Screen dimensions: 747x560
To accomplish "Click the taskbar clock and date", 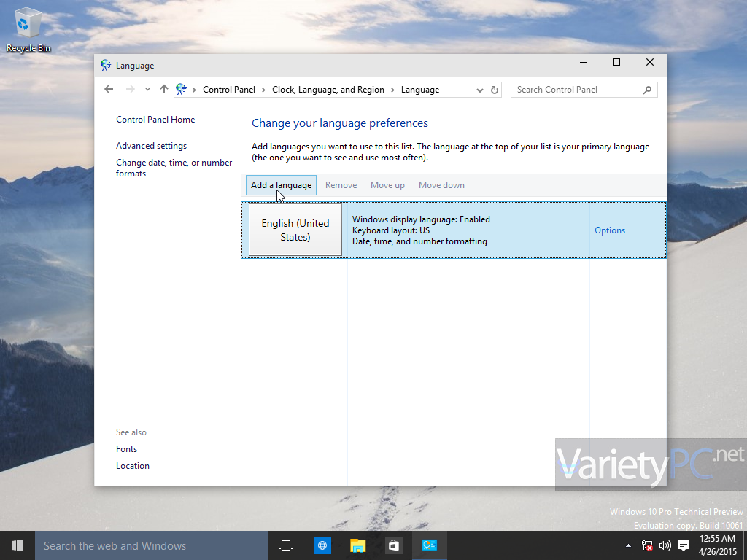I will [x=717, y=545].
